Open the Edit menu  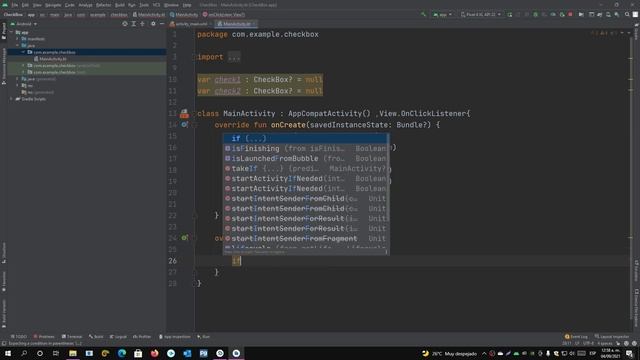25,5
